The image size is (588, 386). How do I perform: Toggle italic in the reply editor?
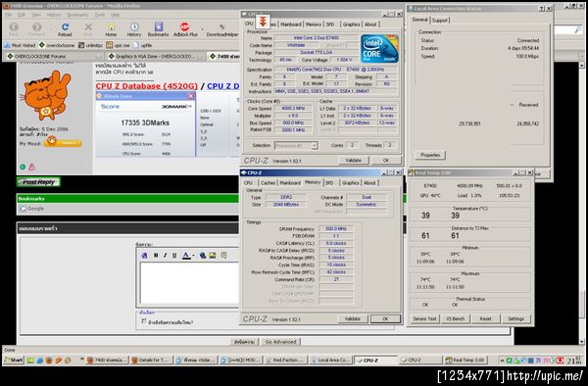pyautogui.click(x=165, y=255)
